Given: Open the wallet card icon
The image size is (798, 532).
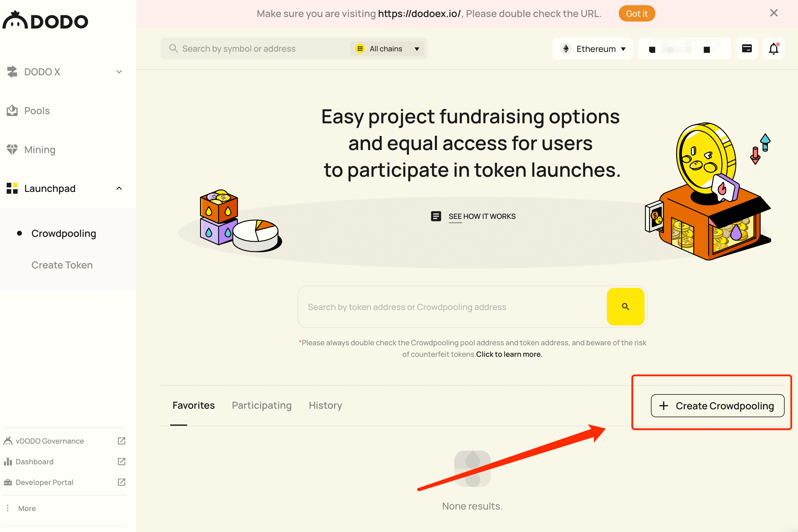Looking at the screenshot, I should point(747,49).
